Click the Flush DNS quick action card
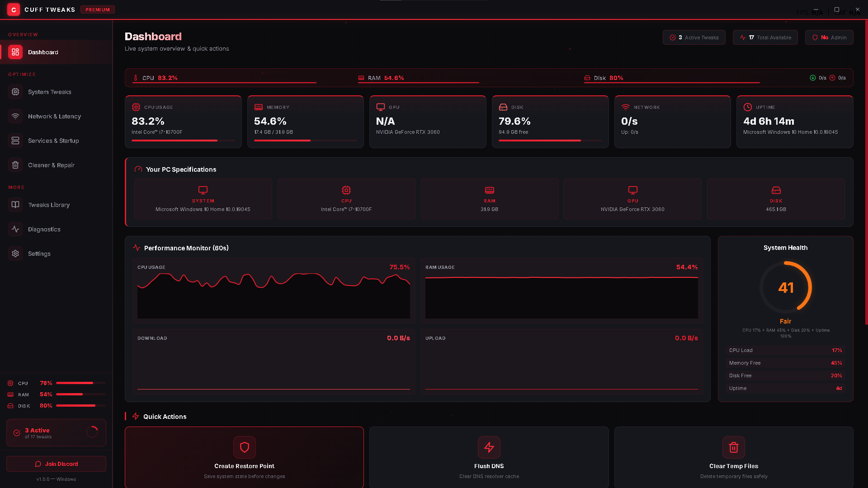868x488 pixels. pyautogui.click(x=489, y=457)
